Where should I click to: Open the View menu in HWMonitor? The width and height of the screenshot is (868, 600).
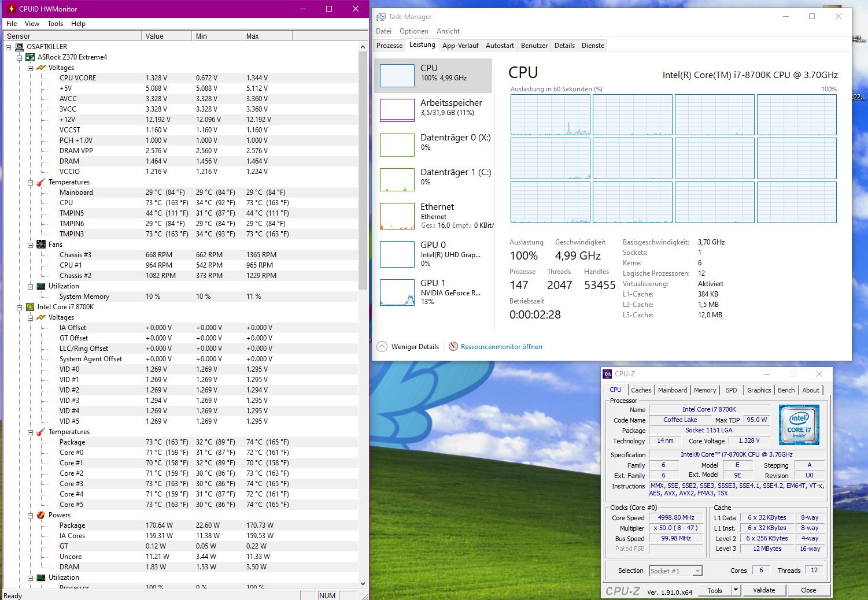pyautogui.click(x=32, y=24)
